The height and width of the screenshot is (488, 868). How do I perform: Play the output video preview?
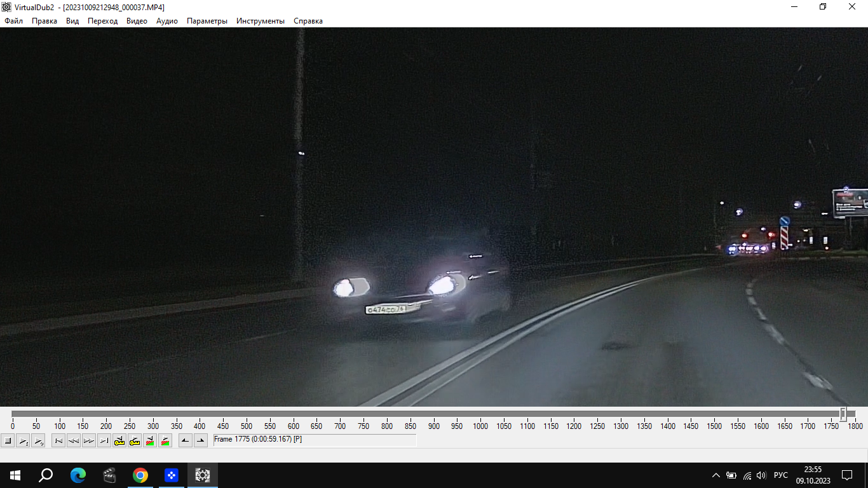[x=38, y=440]
